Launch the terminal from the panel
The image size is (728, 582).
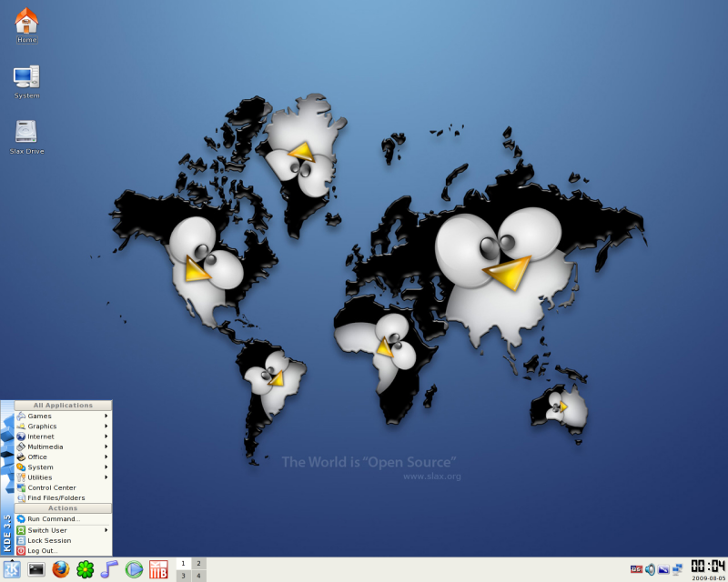tap(36, 569)
